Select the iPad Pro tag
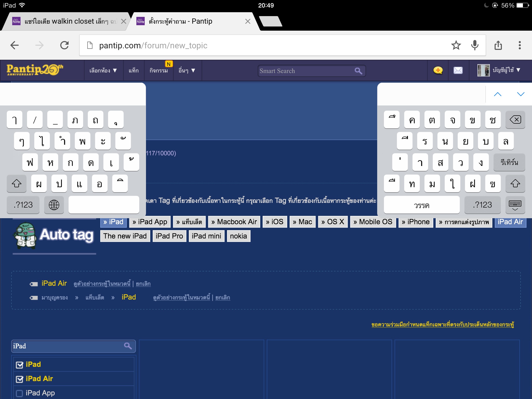This screenshot has height=399, width=532. pos(169,236)
